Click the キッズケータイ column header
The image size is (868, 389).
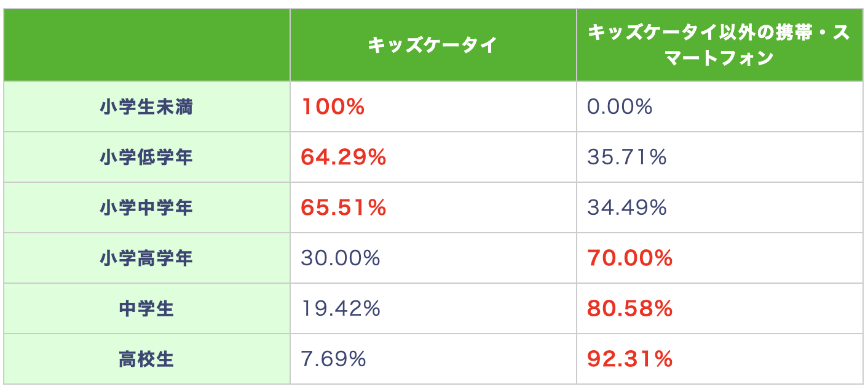[433, 46]
